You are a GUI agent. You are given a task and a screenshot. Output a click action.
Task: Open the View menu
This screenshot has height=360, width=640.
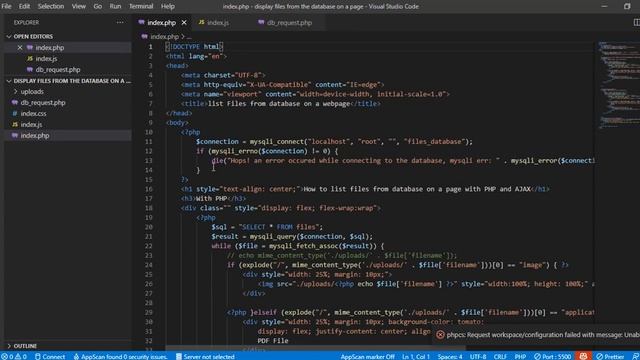(x=78, y=6)
